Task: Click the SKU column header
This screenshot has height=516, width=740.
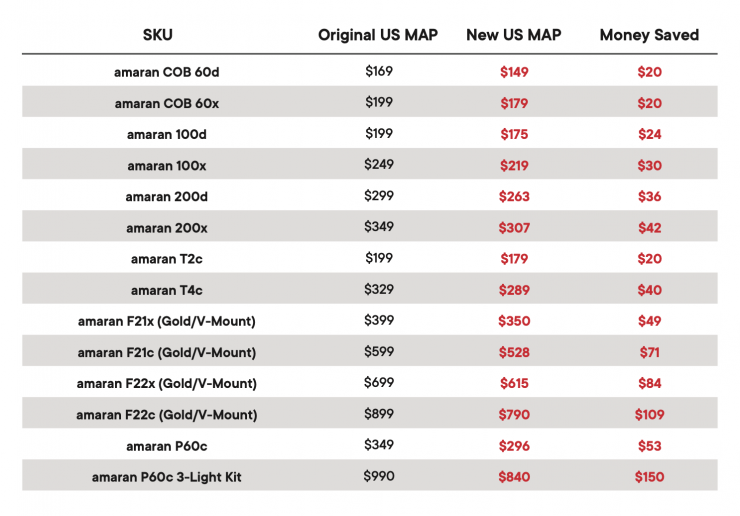Action: click(x=158, y=35)
